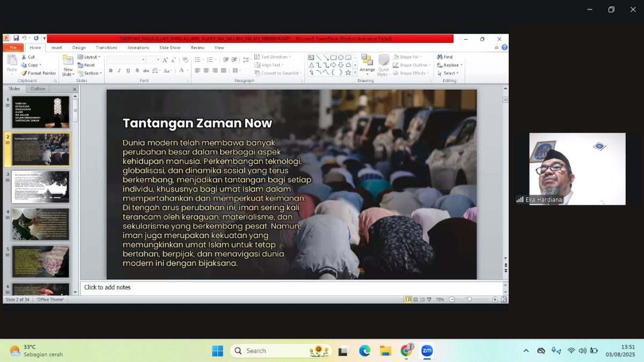
Task: Open Zoom app on the taskbar
Action: (x=427, y=351)
